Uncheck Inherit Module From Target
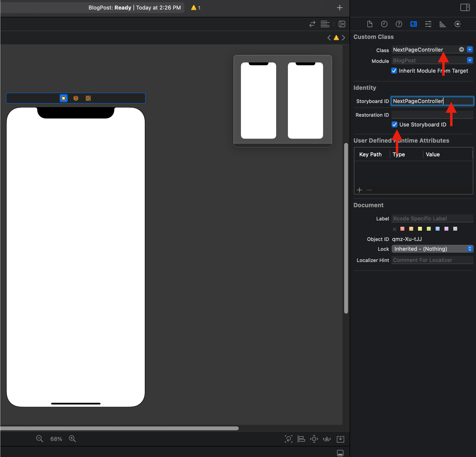The width and height of the screenshot is (476, 457). pos(394,71)
